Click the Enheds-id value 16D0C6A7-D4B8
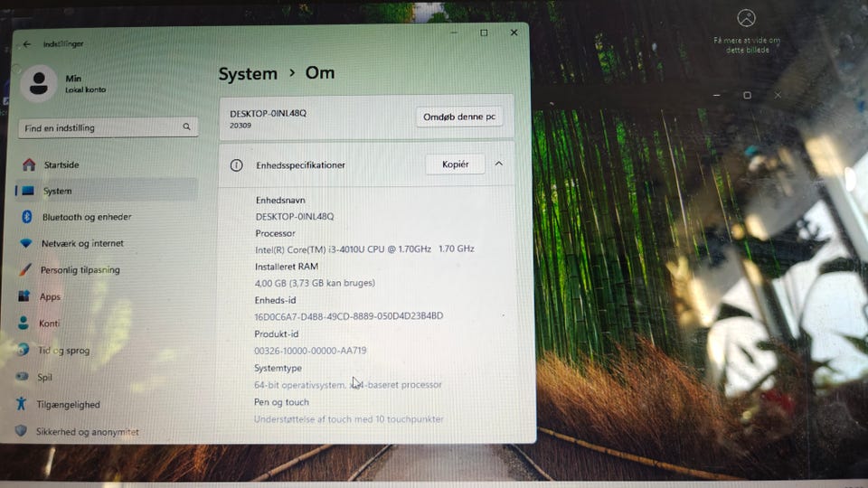The height and width of the screenshot is (488, 868). [349, 316]
